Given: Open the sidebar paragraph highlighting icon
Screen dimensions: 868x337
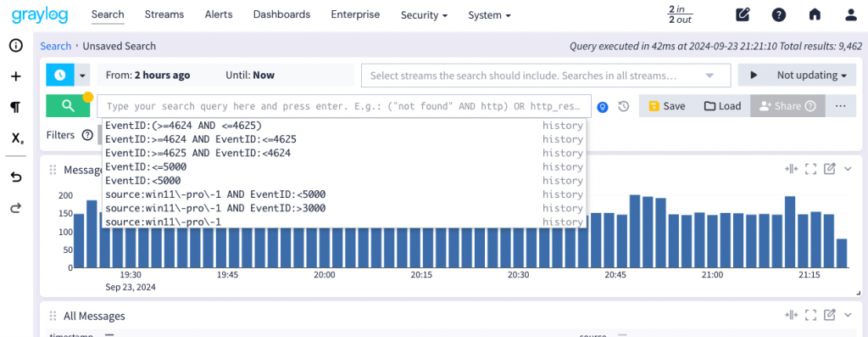Looking at the screenshot, I should tap(16, 107).
